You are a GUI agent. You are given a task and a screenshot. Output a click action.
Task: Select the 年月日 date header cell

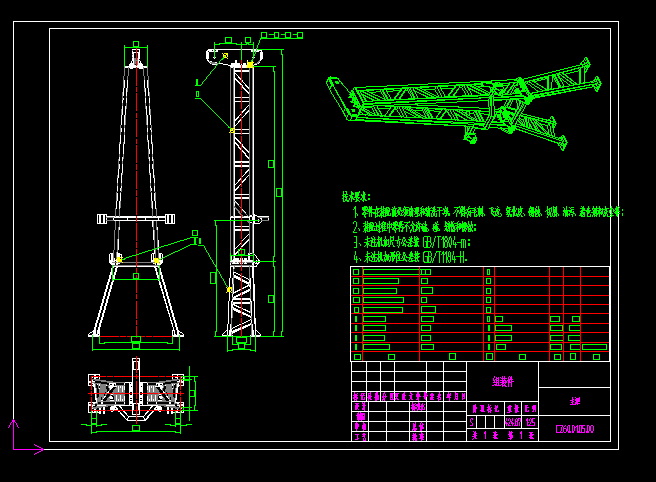455,396
